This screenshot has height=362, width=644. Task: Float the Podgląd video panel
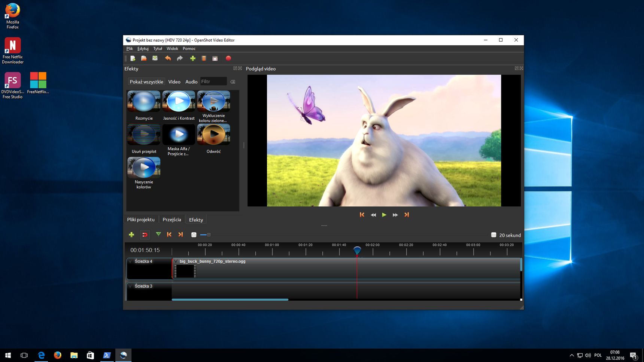point(516,68)
